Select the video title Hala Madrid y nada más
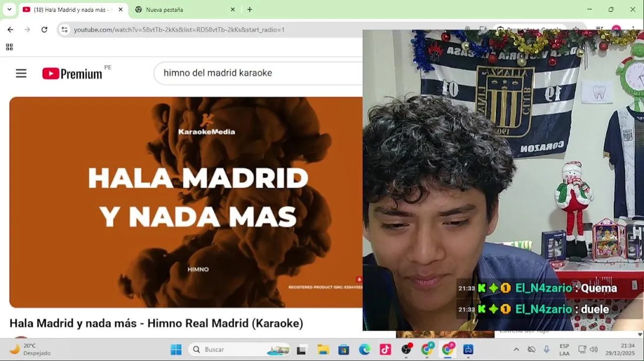Viewport: 644px width, 361px height. [x=156, y=323]
